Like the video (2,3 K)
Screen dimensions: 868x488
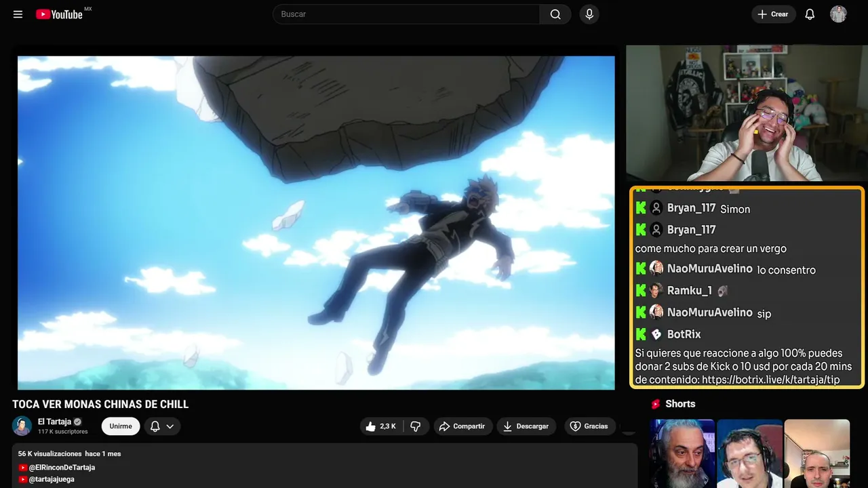click(x=380, y=426)
